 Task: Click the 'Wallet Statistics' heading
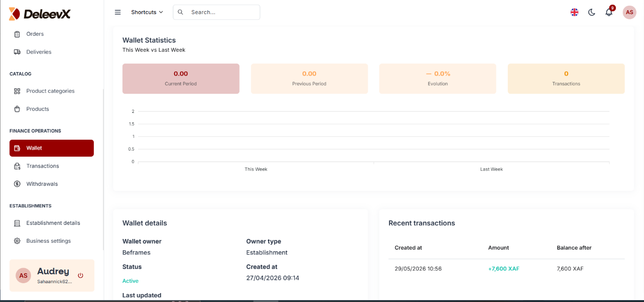[149, 40]
